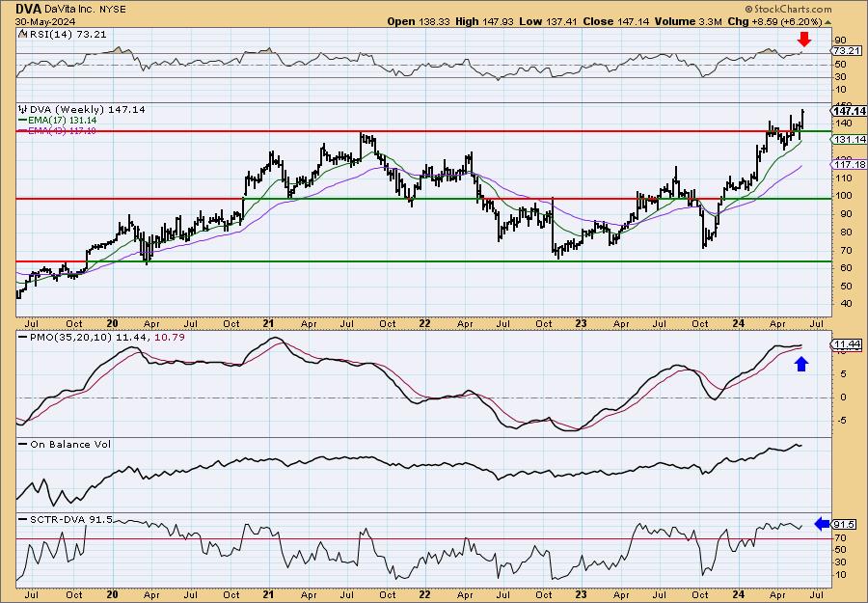Click the black PMO legend line
Screen dimensions: 868x603
tap(23, 338)
